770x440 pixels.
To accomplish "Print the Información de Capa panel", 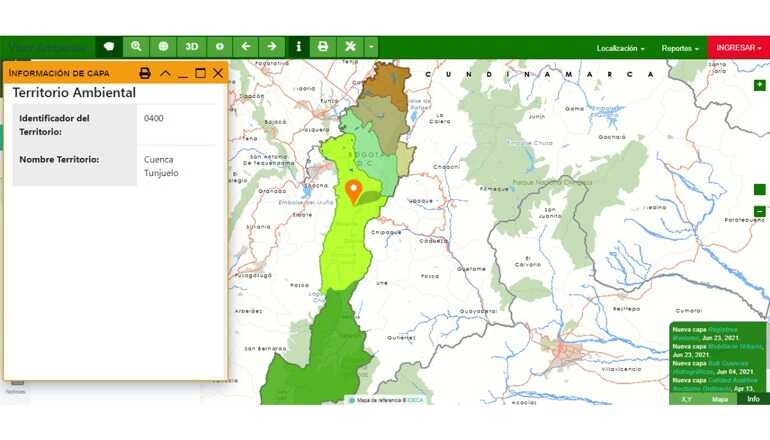I will pos(145,73).
